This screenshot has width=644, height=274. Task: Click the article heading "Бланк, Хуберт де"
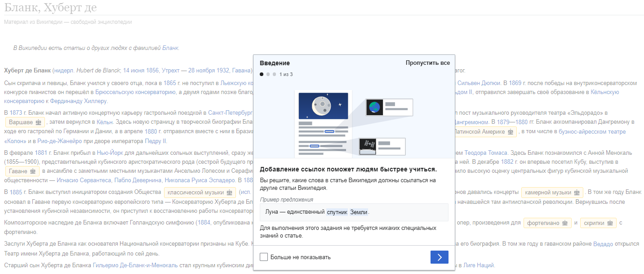pyautogui.click(x=50, y=8)
